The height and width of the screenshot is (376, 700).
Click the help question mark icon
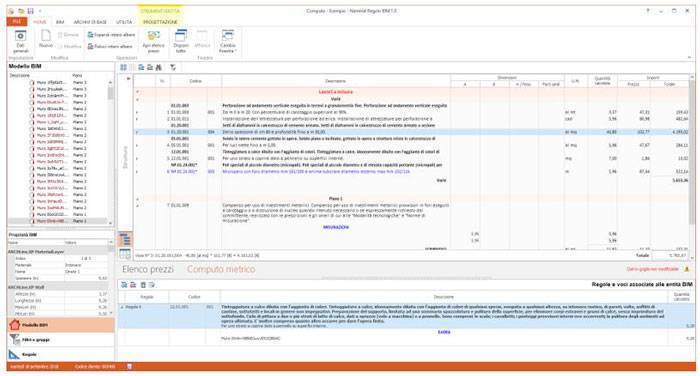pos(648,11)
